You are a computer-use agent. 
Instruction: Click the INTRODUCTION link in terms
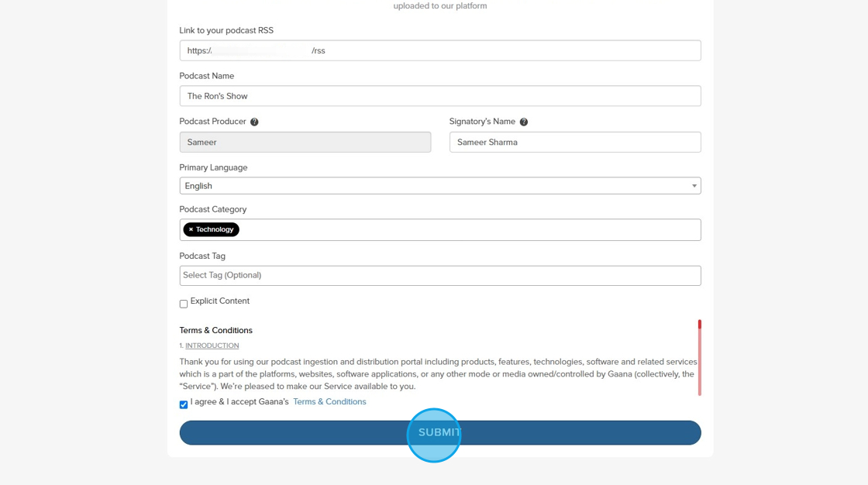pos(212,346)
